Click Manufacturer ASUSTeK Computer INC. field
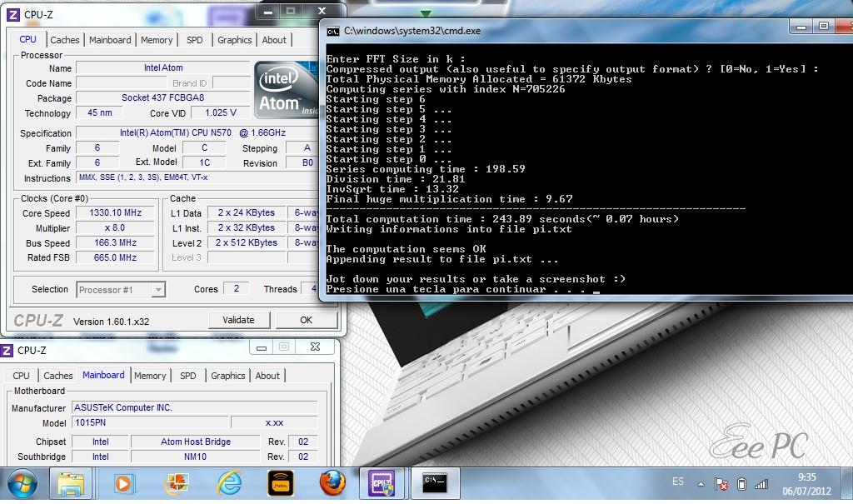This screenshot has height=504, width=853. point(195,407)
